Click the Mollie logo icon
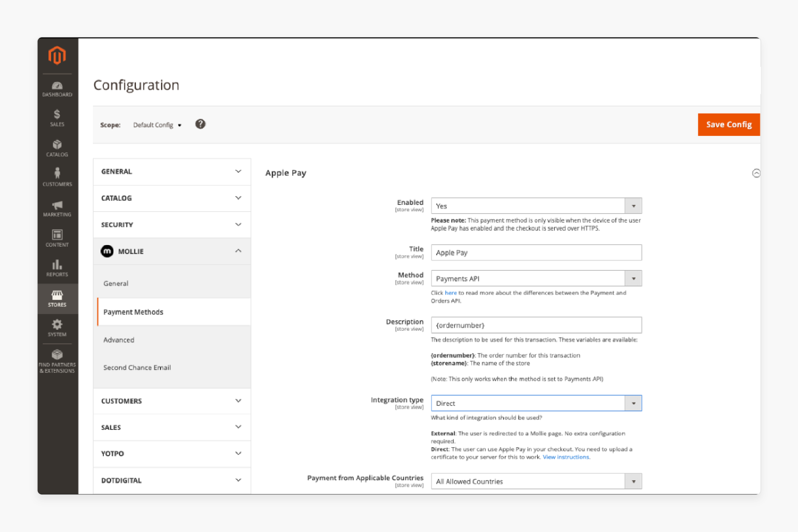This screenshot has height=532, width=798. point(107,251)
